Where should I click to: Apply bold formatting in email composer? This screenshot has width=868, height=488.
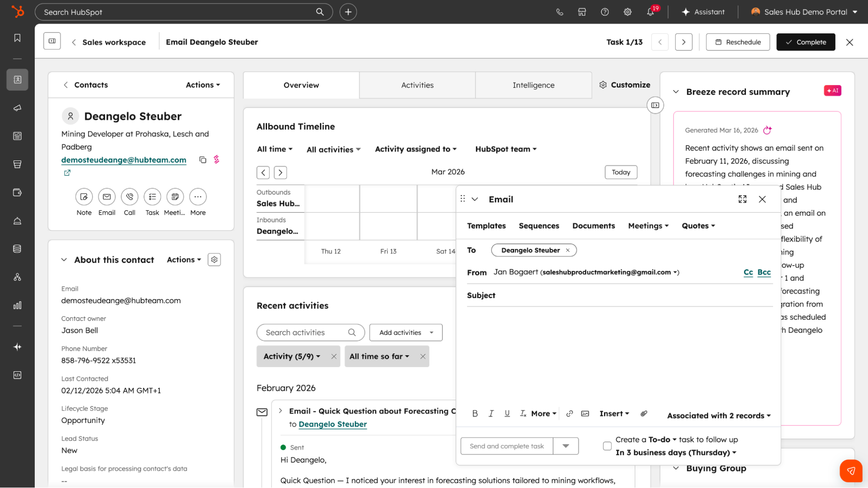tap(475, 414)
